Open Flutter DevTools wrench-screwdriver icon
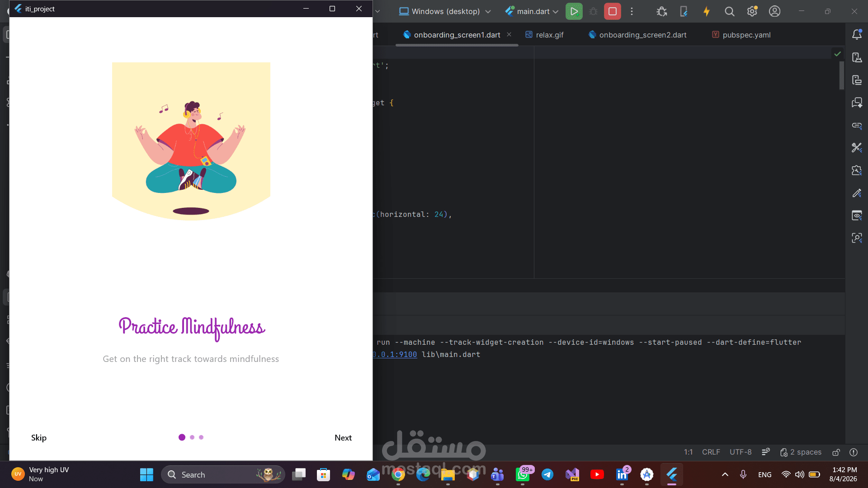This screenshot has height=488, width=868. tap(857, 148)
